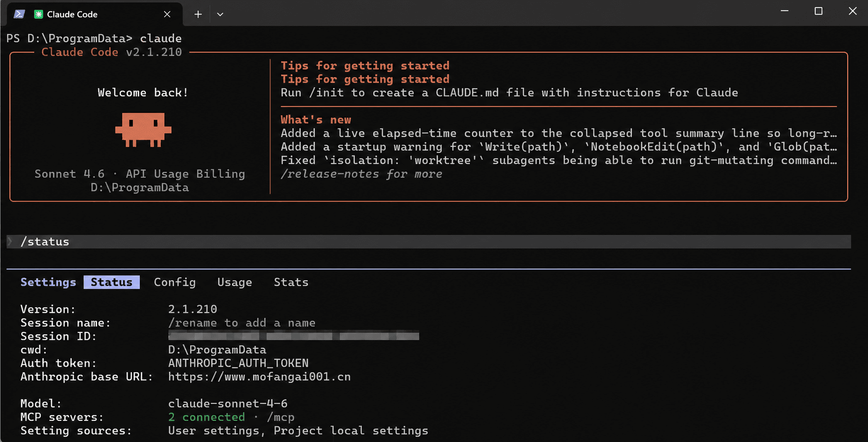
Task: Maximize the terminal window
Action: (x=819, y=11)
